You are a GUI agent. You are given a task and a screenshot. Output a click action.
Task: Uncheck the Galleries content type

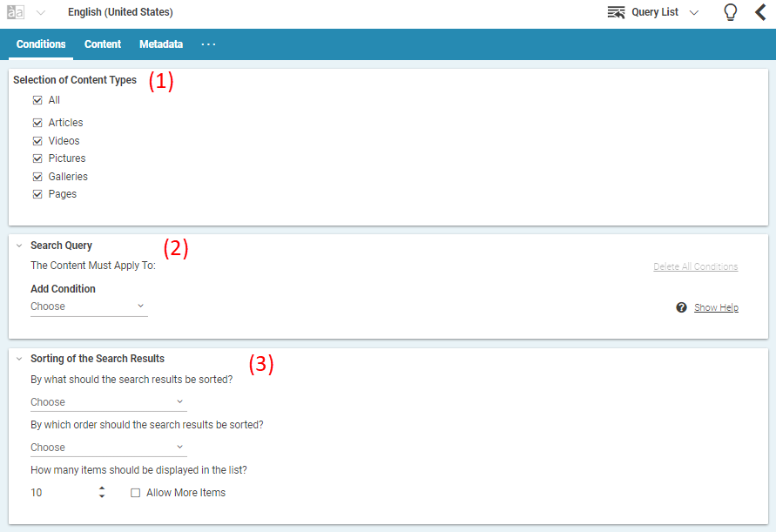coord(37,176)
